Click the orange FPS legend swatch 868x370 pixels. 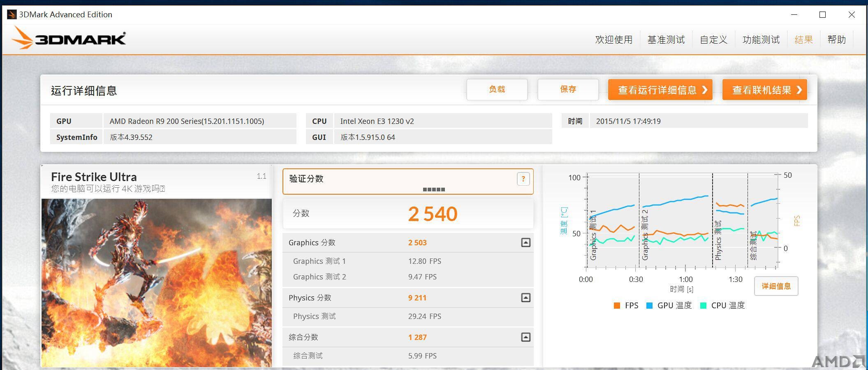coord(616,305)
